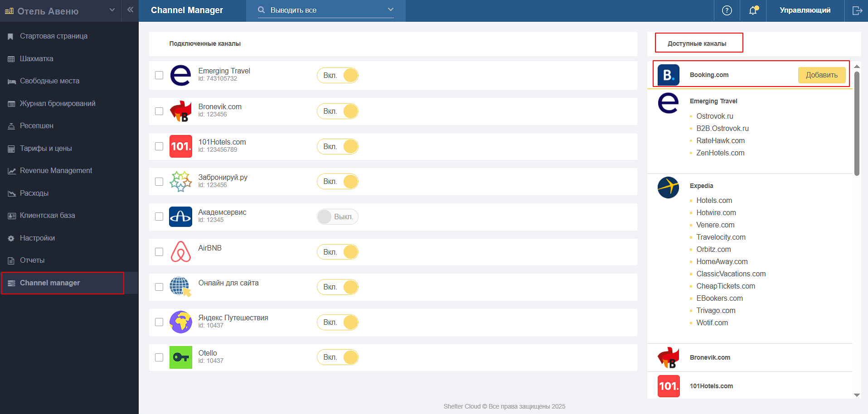Click the Забронируй.ру stars logo
This screenshot has height=414, width=868.
click(x=180, y=181)
